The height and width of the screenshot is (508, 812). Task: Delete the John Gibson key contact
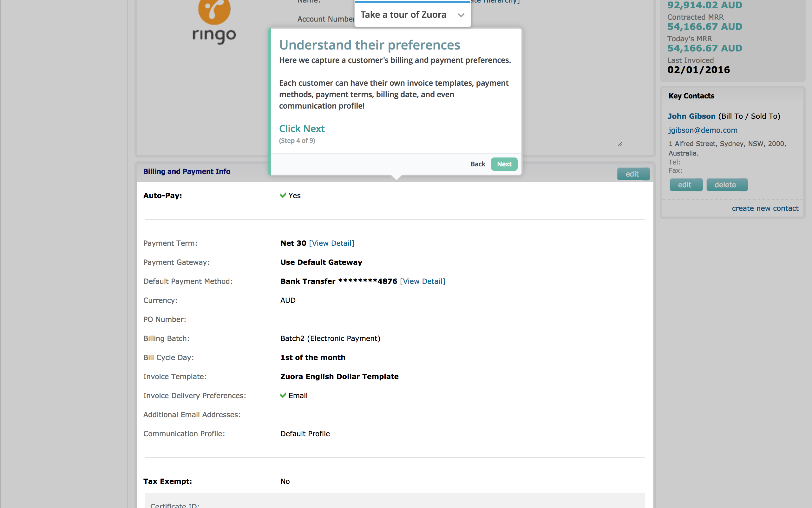pyautogui.click(x=727, y=185)
